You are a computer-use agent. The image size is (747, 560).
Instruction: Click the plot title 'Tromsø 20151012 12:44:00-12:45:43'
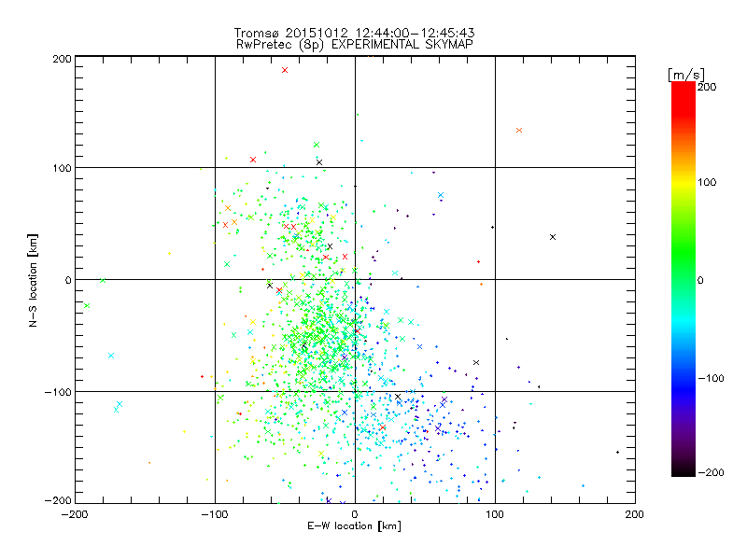[354, 33]
